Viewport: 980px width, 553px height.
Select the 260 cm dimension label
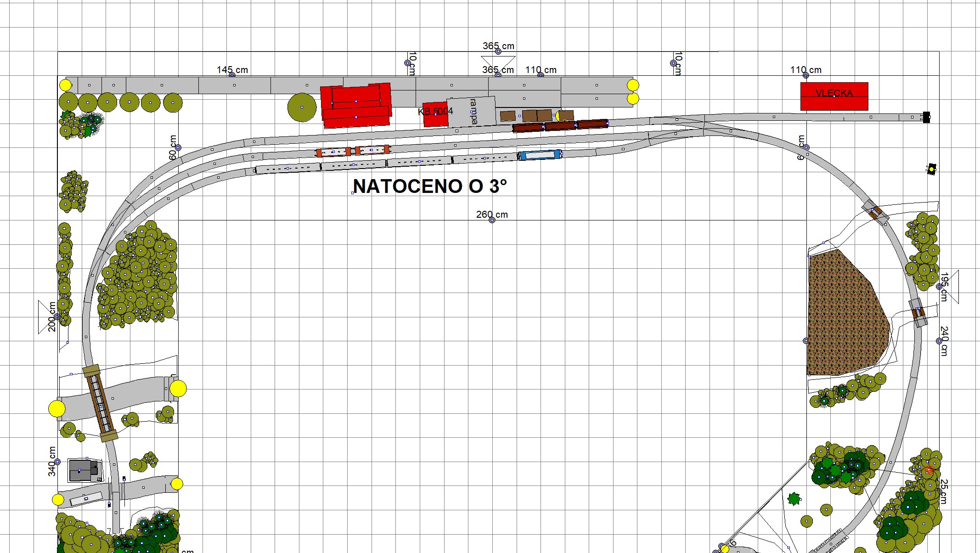(x=491, y=214)
